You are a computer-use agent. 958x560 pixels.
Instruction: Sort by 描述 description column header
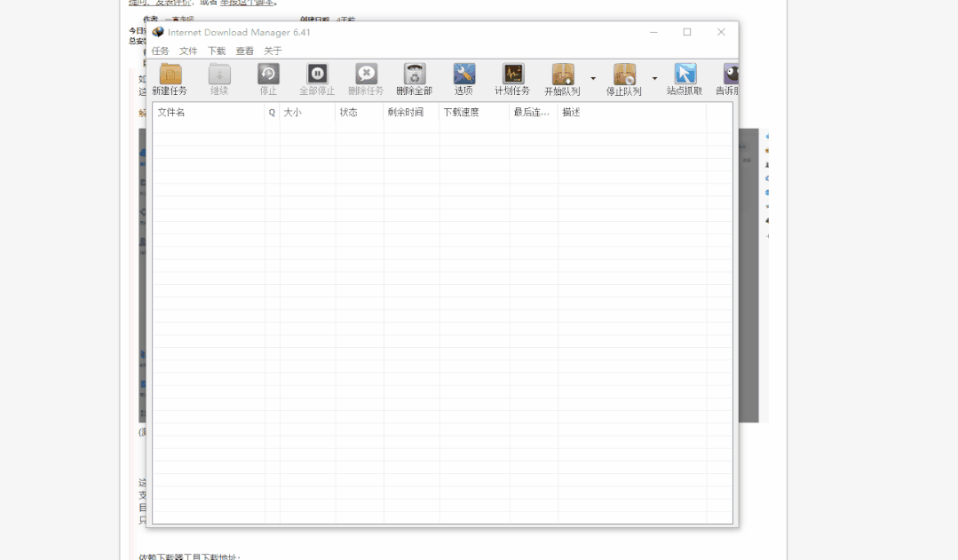pyautogui.click(x=632, y=113)
